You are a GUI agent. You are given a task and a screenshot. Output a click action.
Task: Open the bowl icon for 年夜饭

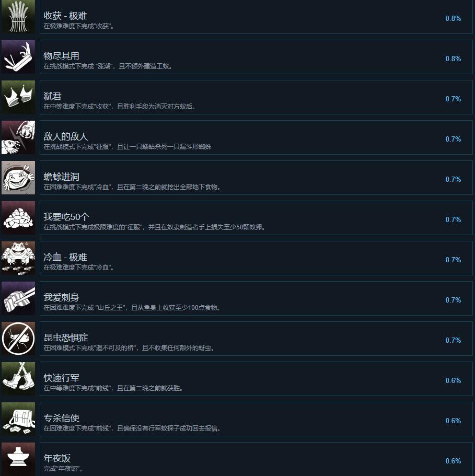coord(18,459)
